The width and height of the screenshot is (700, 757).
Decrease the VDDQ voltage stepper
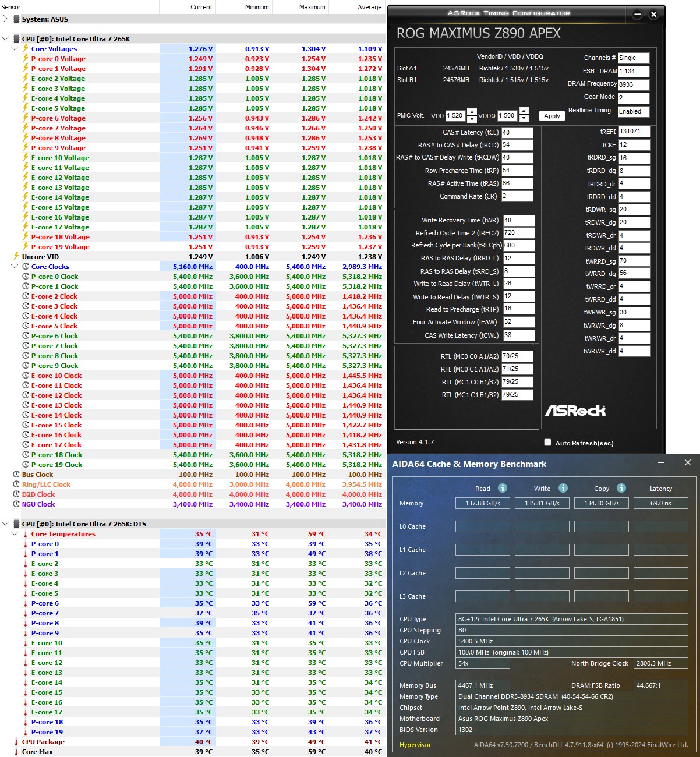pos(524,118)
